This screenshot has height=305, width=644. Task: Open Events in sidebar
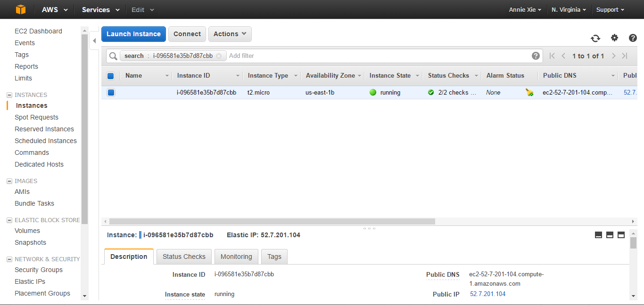(25, 43)
